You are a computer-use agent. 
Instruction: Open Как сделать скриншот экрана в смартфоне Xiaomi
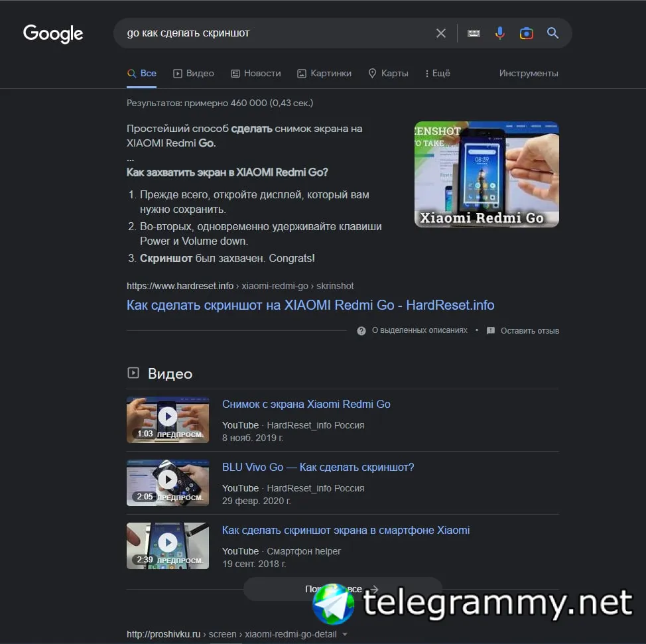(346, 531)
